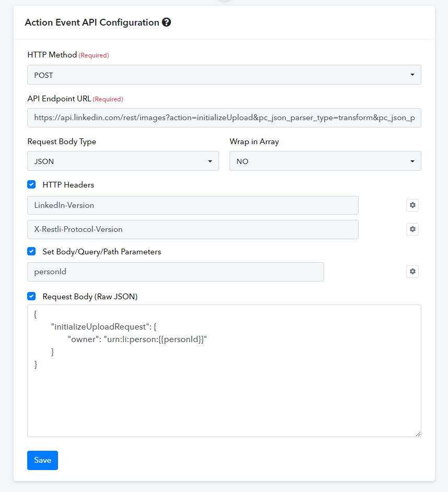Uncheck the HTTP Headers checkbox
The height and width of the screenshot is (492, 448).
[31, 184]
